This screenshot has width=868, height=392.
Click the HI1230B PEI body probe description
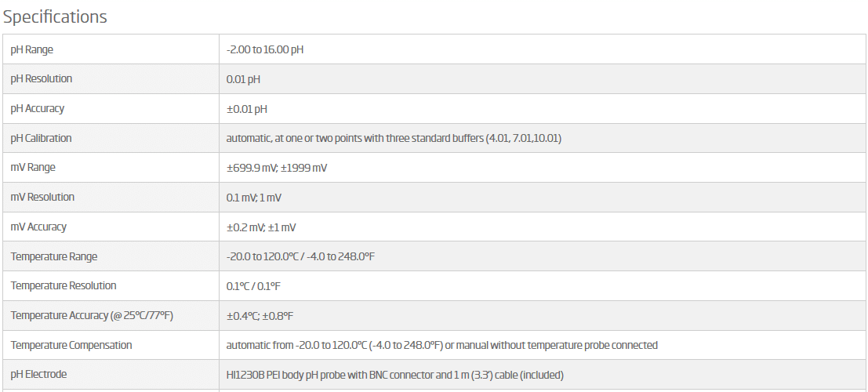pyautogui.click(x=394, y=375)
